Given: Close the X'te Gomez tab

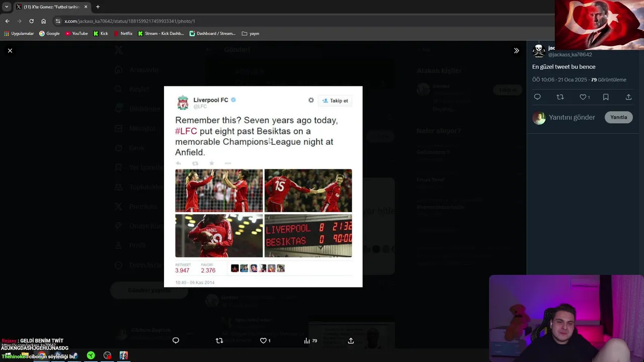Looking at the screenshot, I should point(86,7).
